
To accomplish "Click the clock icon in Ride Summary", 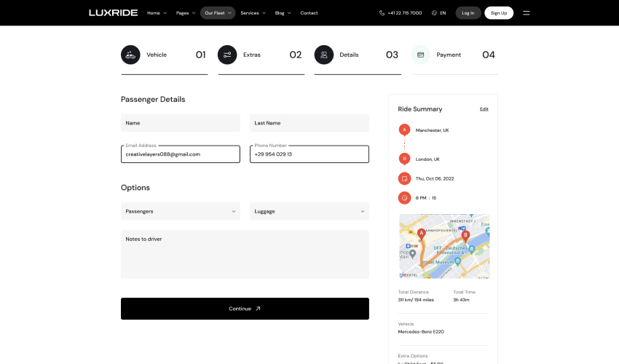I will click(404, 197).
